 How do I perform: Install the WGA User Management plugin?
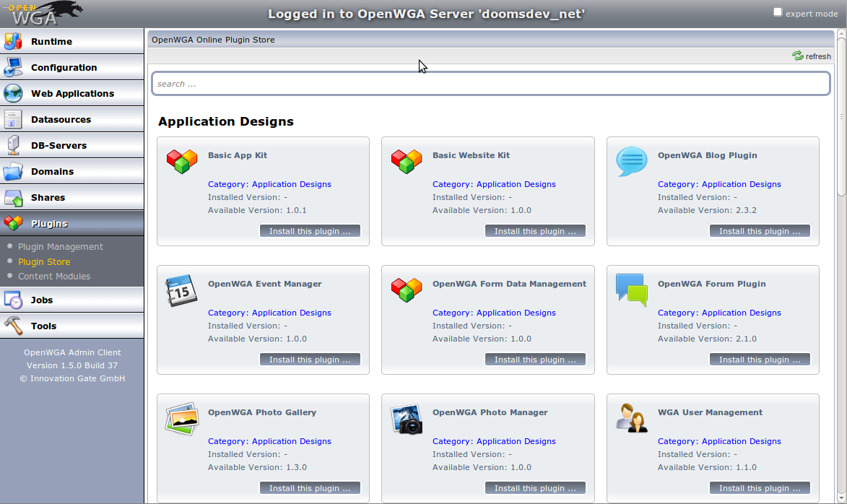coord(760,488)
